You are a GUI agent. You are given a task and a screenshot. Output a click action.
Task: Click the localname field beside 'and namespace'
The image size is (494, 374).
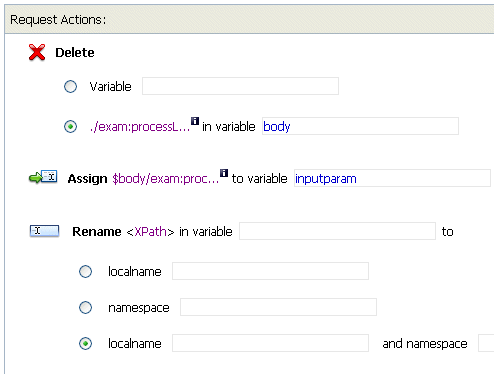click(270, 343)
